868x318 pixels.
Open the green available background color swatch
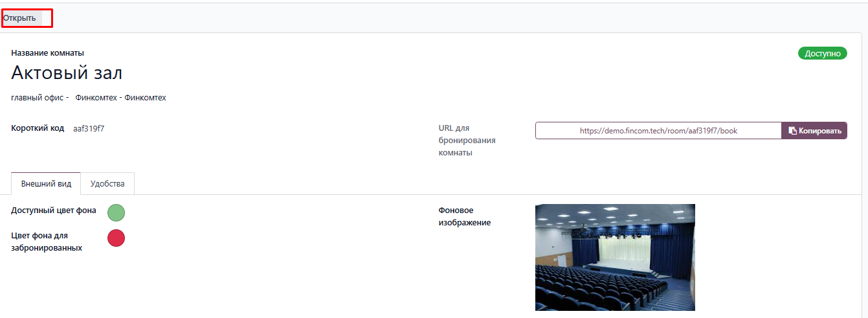click(116, 212)
